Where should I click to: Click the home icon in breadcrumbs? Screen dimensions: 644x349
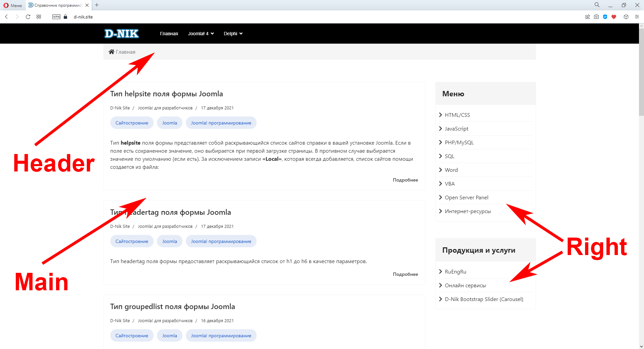point(111,52)
